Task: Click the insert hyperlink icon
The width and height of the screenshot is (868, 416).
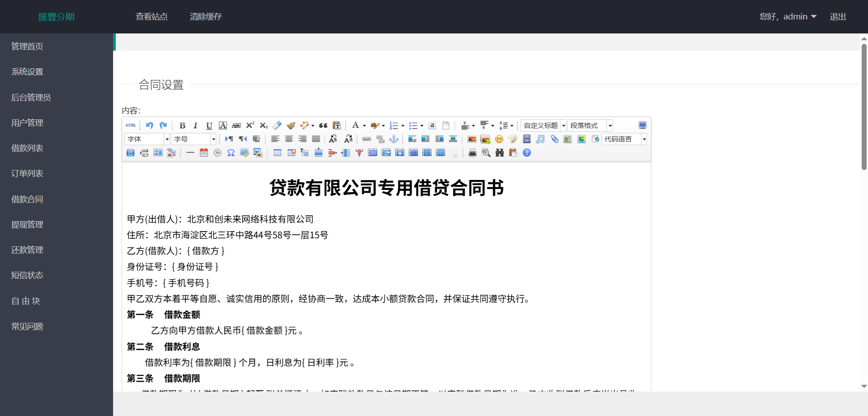Action: tap(367, 139)
